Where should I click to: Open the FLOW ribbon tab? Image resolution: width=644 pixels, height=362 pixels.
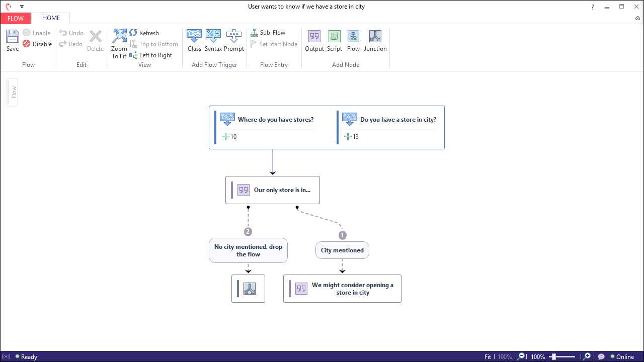pyautogui.click(x=16, y=18)
